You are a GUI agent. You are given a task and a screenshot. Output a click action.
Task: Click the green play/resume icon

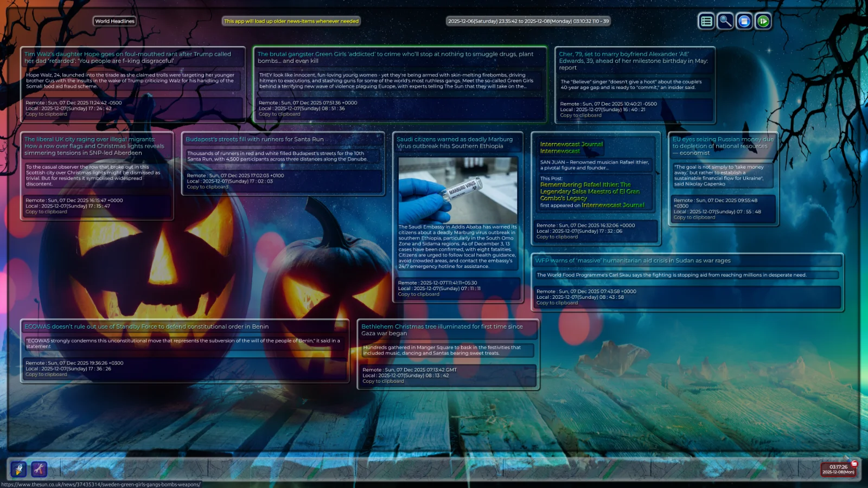click(x=763, y=21)
